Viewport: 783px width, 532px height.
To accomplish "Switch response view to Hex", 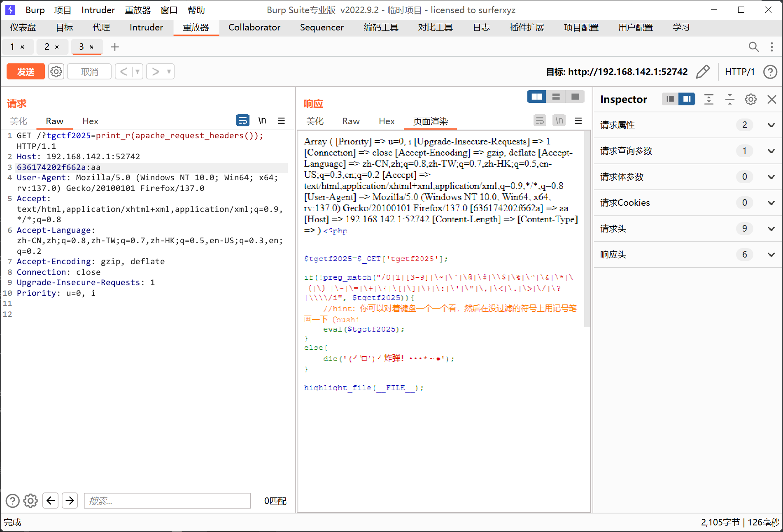I will 387,121.
